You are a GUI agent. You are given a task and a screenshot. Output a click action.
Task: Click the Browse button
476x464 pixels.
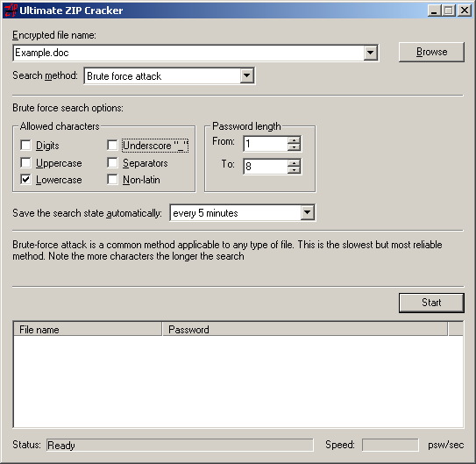(431, 52)
